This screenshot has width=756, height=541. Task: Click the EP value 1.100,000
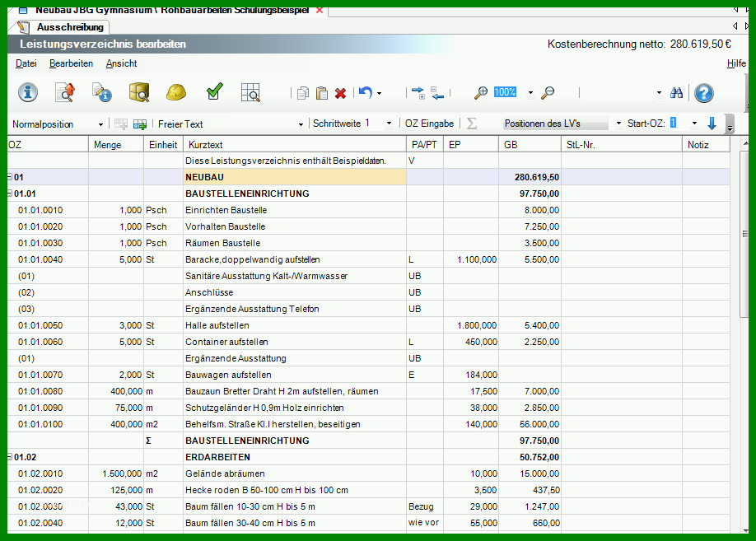[476, 259]
